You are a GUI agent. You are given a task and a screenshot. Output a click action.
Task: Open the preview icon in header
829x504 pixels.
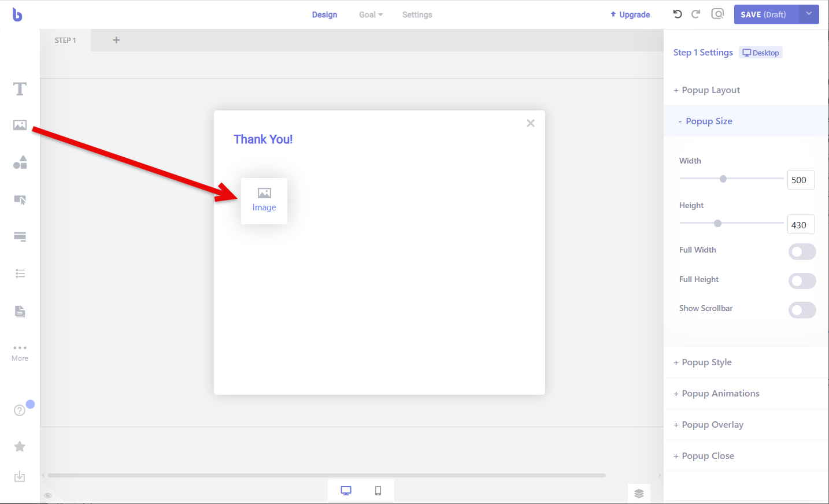pos(717,14)
